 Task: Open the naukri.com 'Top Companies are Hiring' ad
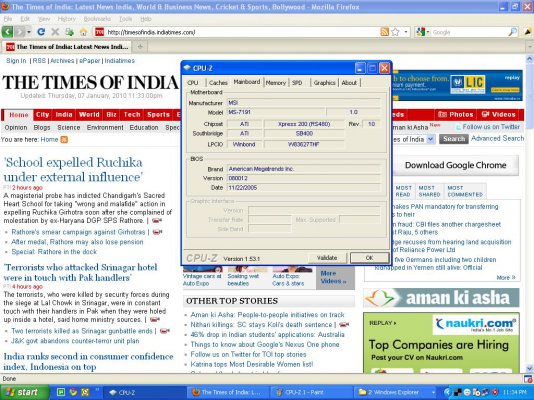click(441, 343)
